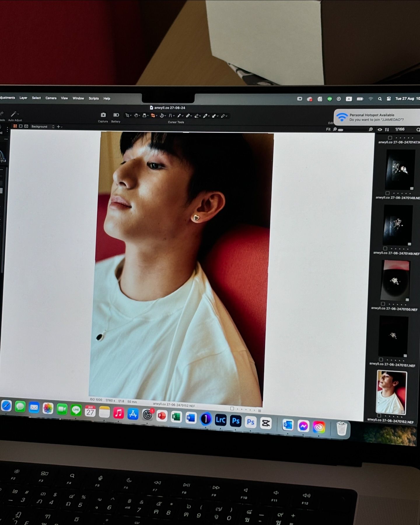
Task: Select the orange Crop tool
Action: [153, 116]
